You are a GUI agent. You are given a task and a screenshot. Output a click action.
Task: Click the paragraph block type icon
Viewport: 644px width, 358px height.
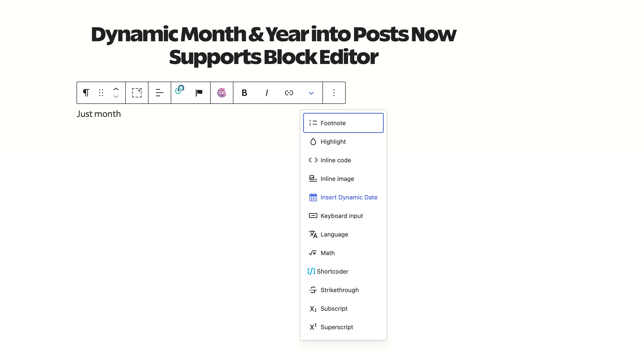(86, 93)
